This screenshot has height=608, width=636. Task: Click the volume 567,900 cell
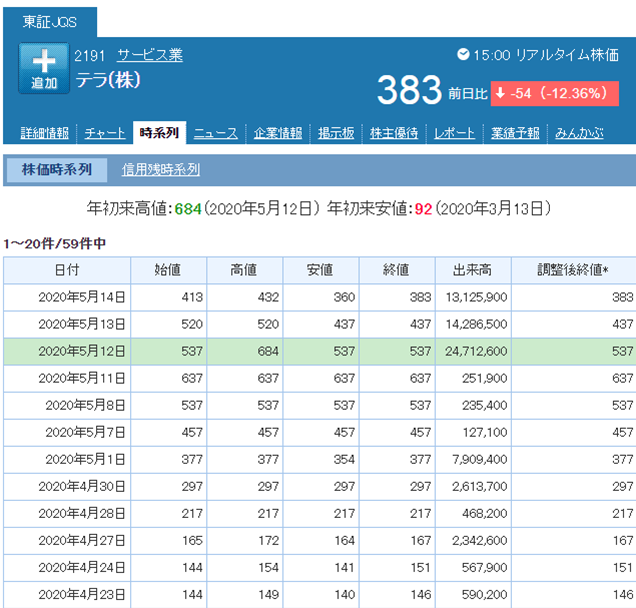coord(473,568)
